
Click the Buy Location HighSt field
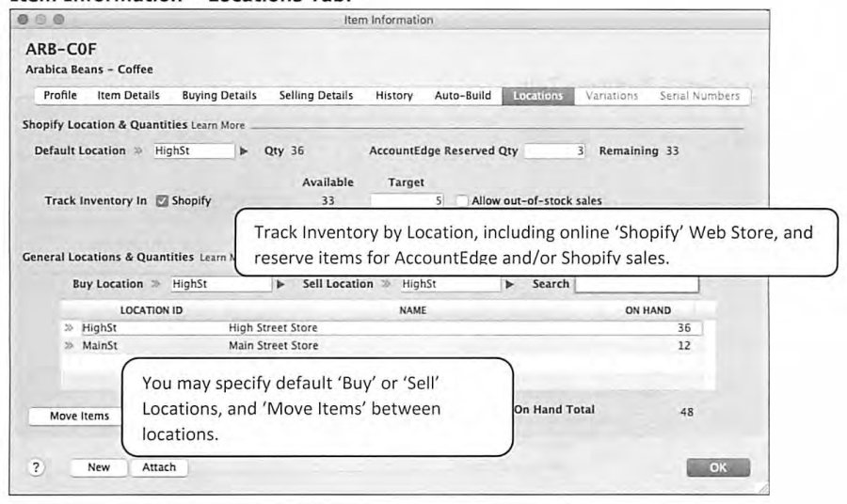point(221,284)
